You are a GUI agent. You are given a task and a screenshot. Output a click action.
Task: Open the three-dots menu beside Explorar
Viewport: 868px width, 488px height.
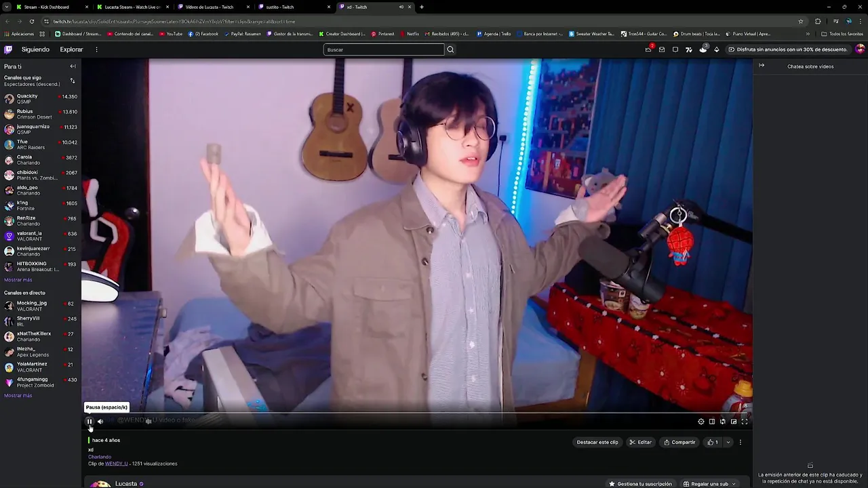tap(96, 49)
